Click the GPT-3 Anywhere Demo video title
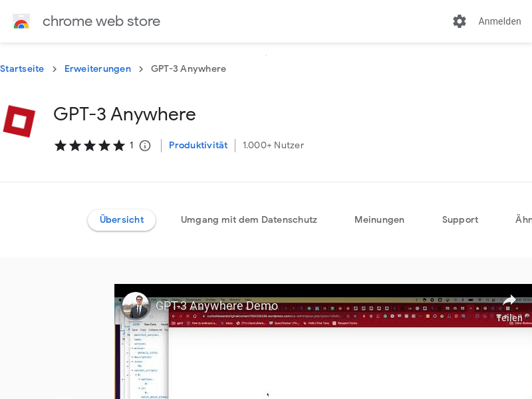Image resolution: width=532 pixels, height=399 pixels. point(217,306)
